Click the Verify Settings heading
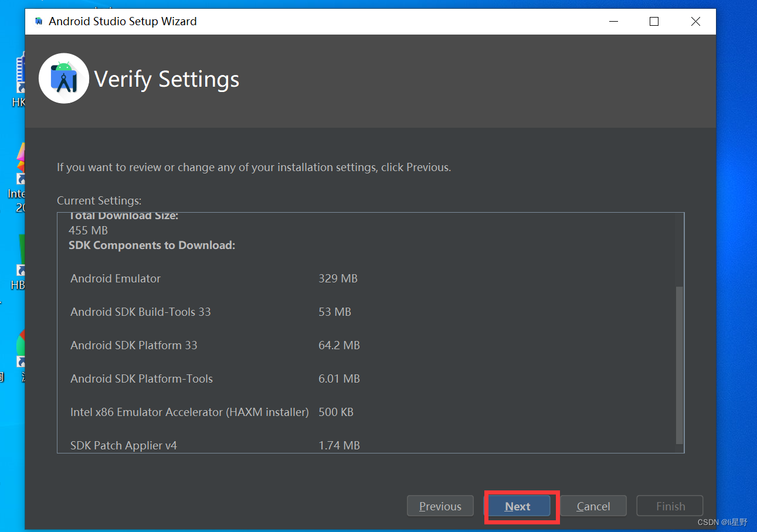 167,79
